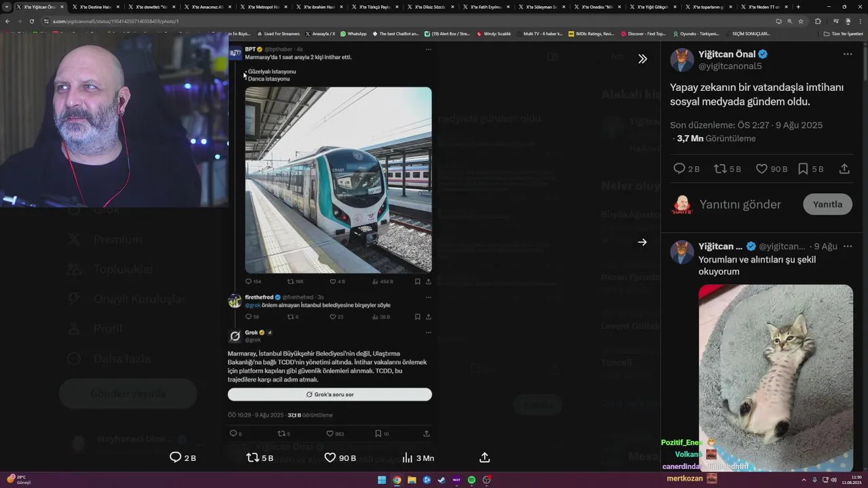Go to next photo arrow
The width and height of the screenshot is (868, 488).
[x=642, y=242]
